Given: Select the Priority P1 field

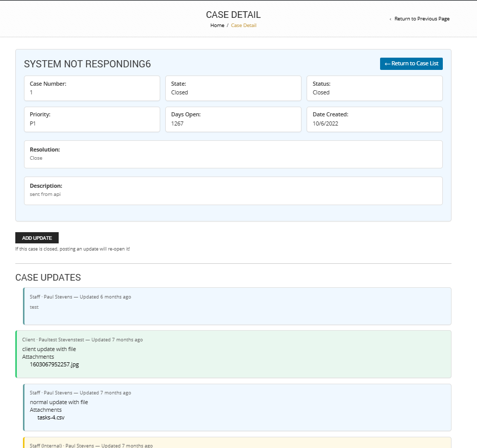Looking at the screenshot, I should tap(92, 119).
